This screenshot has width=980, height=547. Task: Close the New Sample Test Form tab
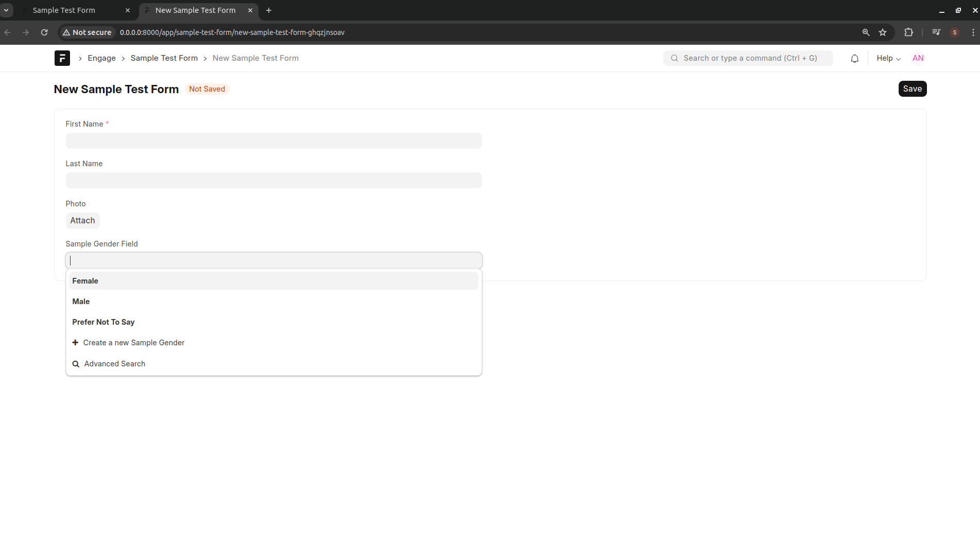(x=250, y=10)
